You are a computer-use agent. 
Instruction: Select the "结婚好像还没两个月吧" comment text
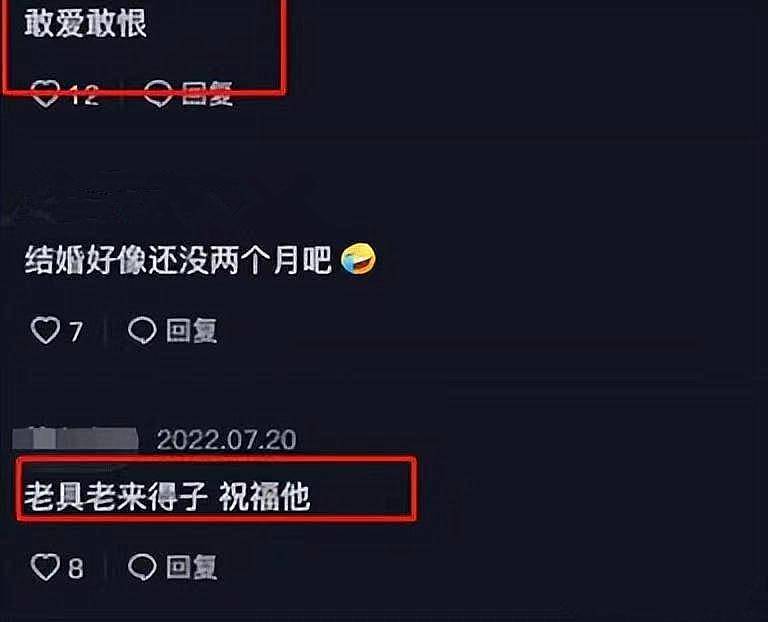pos(178,259)
